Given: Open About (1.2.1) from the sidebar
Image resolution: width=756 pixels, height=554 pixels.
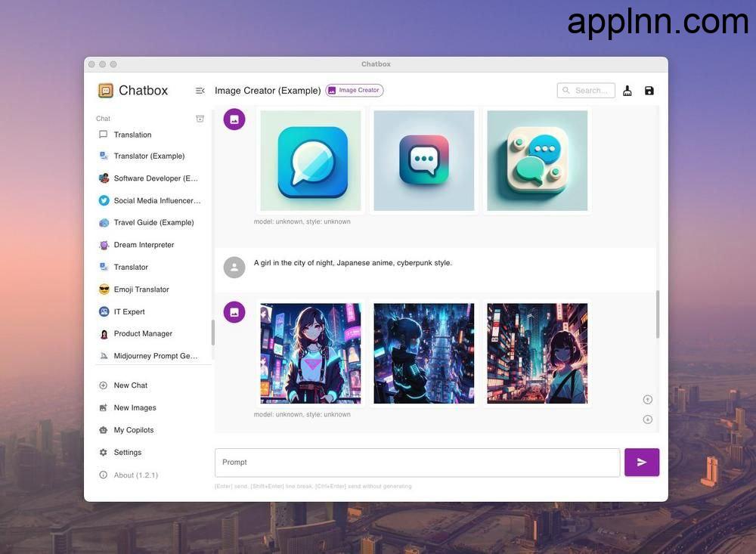Looking at the screenshot, I should [x=136, y=475].
